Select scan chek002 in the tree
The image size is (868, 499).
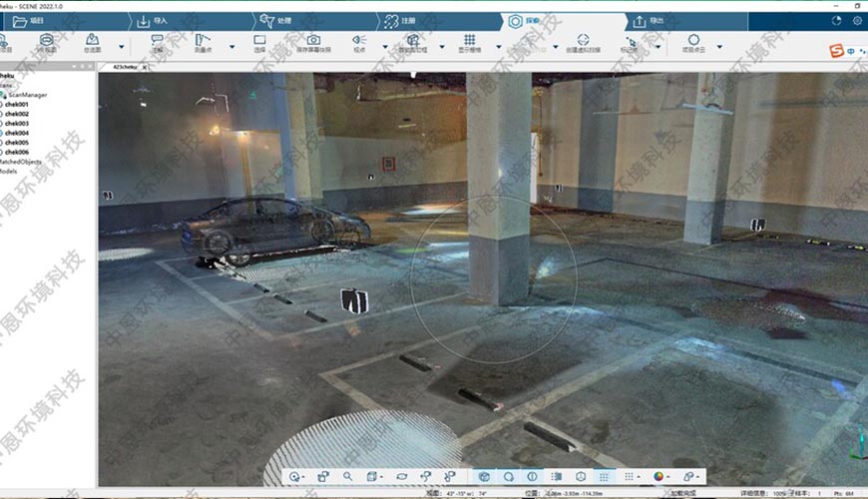[x=17, y=114]
